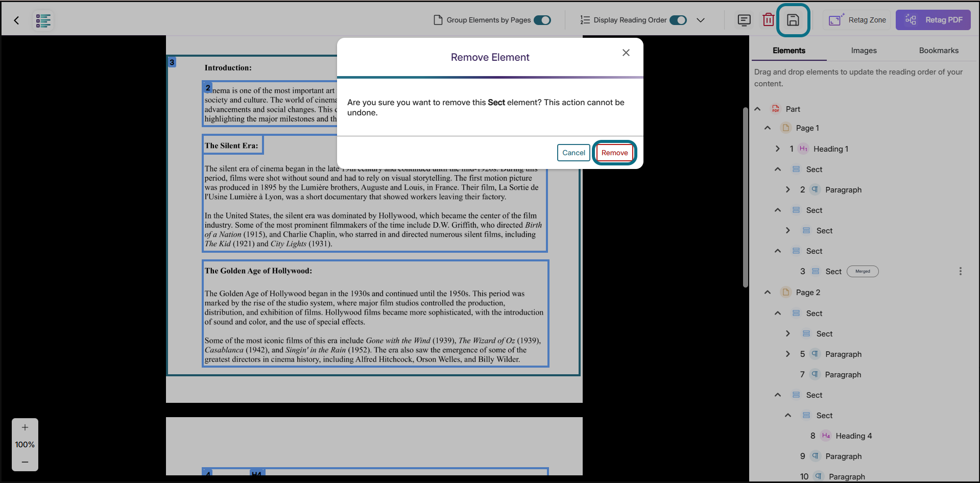Click the Sect icon on row 3

pos(816,271)
